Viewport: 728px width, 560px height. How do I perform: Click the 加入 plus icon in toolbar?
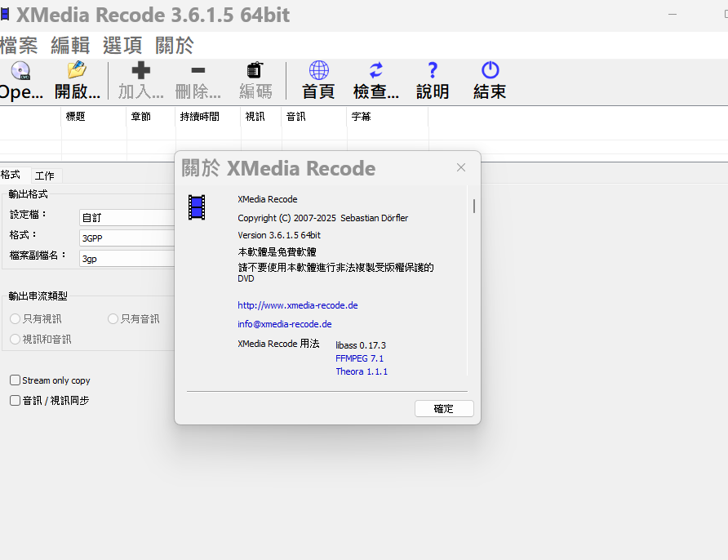[140, 70]
